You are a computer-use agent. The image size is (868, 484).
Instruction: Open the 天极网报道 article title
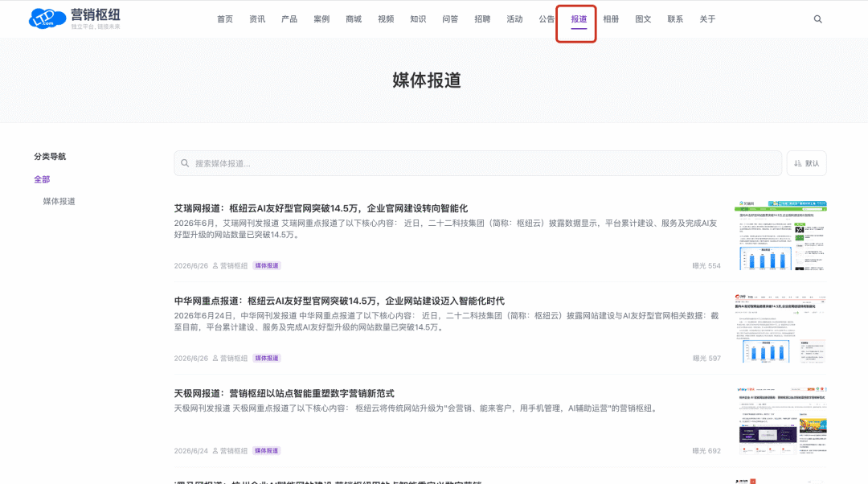284,393
